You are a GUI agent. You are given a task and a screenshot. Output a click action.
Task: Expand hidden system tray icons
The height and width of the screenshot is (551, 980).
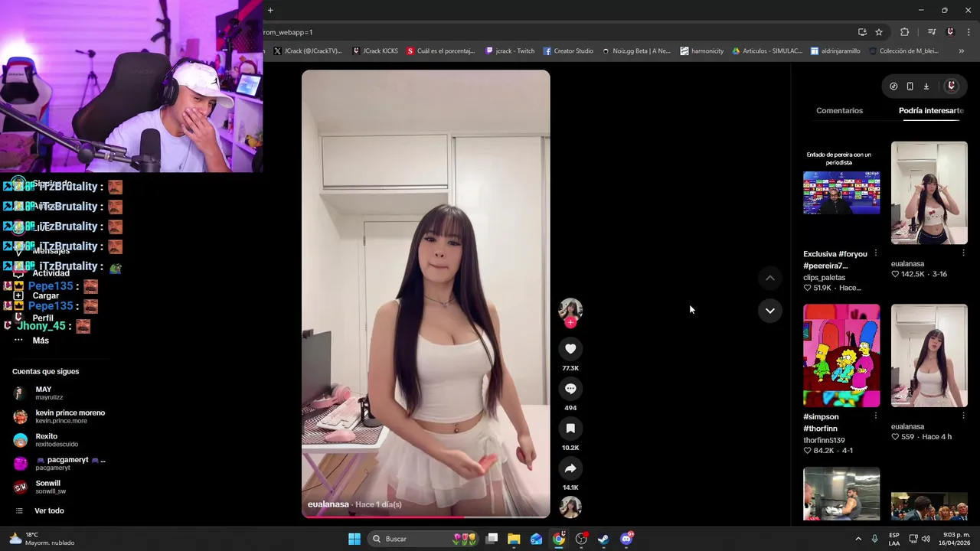[x=858, y=539]
